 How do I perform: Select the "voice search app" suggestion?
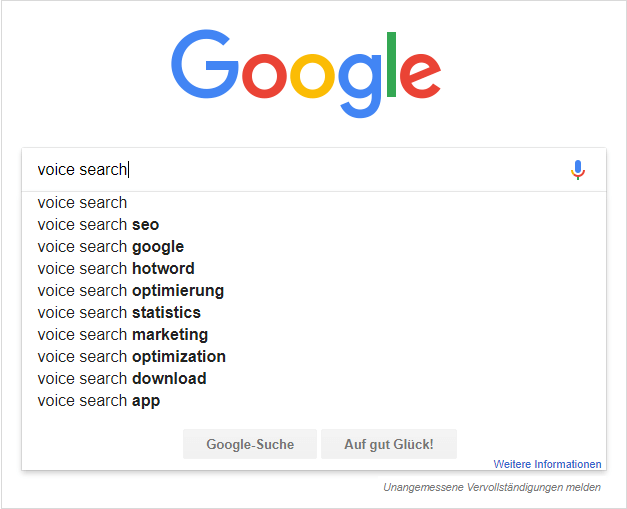coord(99,401)
